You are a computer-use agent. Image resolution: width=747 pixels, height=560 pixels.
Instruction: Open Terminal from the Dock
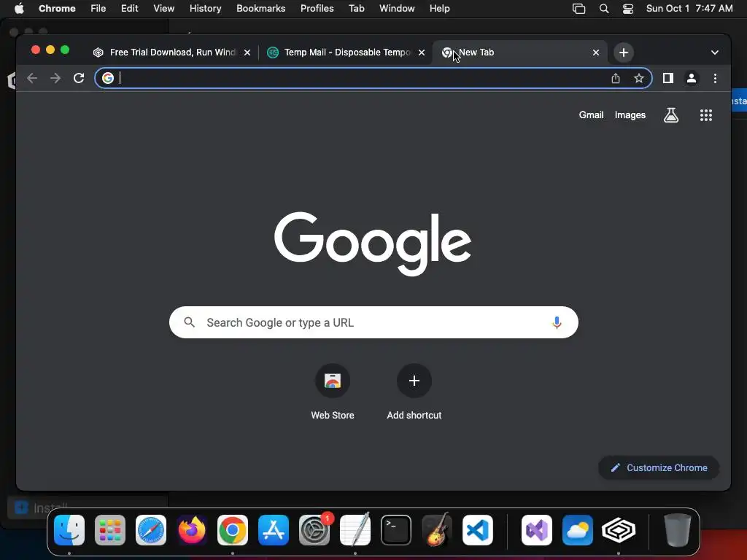pos(396,529)
